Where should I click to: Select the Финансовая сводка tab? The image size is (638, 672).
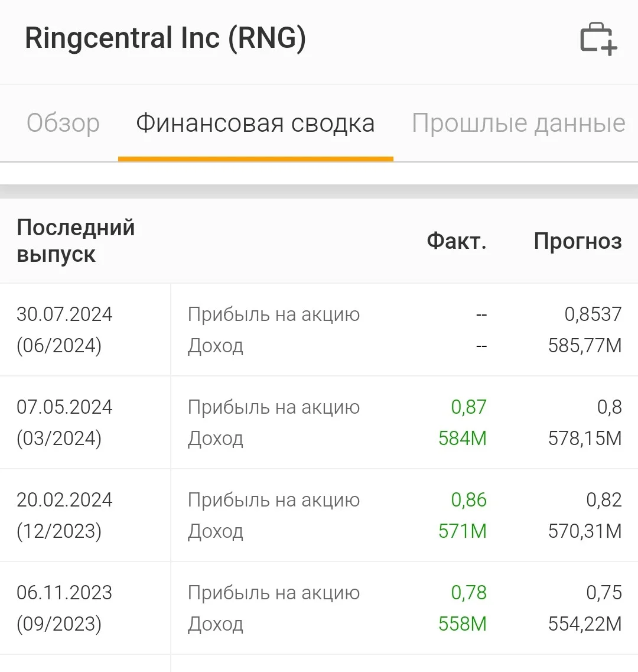point(255,124)
